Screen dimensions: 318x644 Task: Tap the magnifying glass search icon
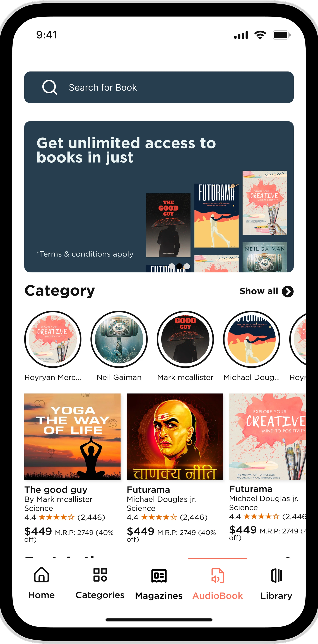coord(50,87)
